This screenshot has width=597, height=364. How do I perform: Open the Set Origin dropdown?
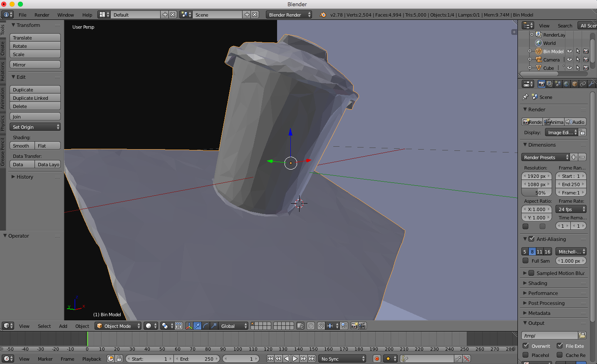pos(35,127)
